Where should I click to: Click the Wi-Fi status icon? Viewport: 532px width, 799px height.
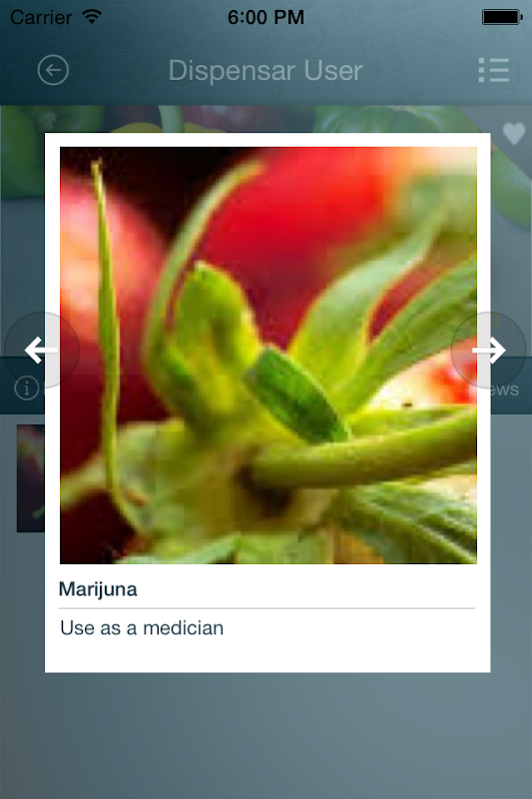[92, 17]
